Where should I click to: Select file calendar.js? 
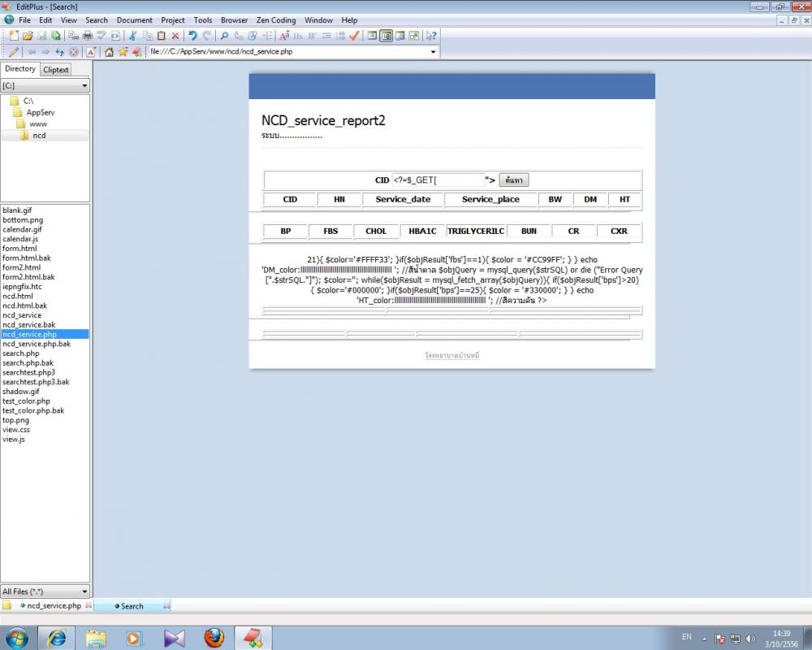20,239
